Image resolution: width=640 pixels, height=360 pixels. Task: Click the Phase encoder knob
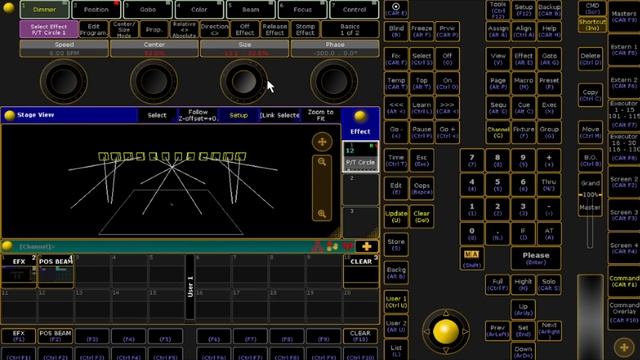(x=334, y=81)
